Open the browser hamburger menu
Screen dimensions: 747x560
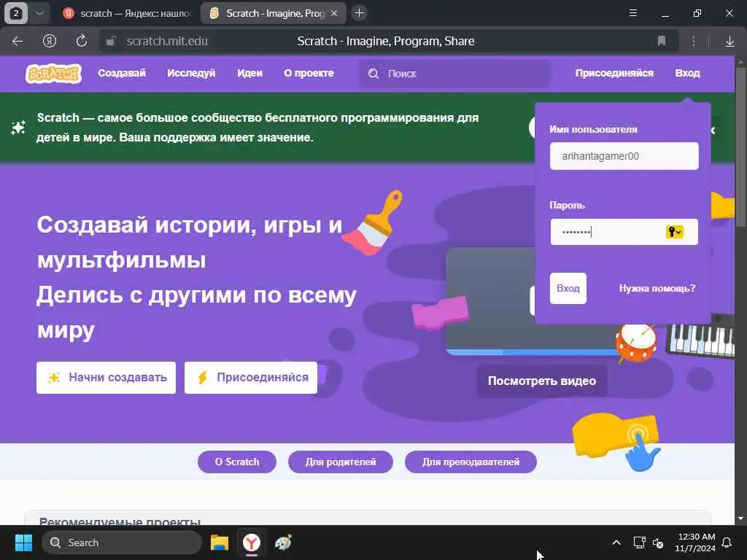(x=633, y=13)
